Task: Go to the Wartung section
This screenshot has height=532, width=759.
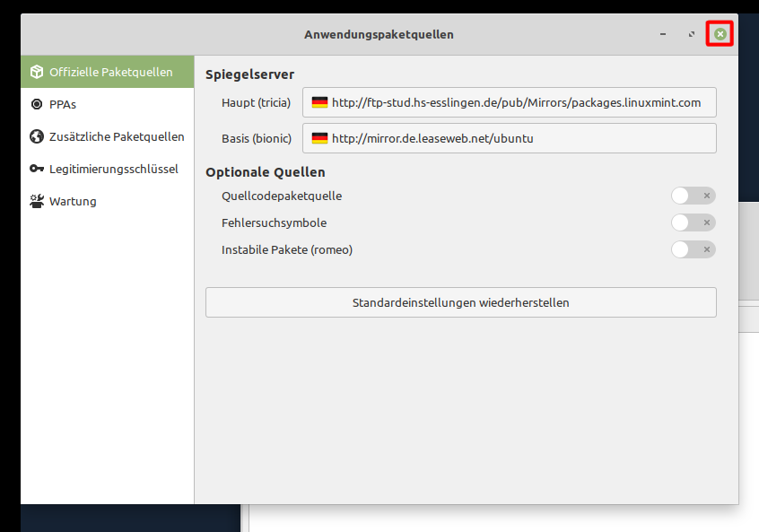Action: 73,201
